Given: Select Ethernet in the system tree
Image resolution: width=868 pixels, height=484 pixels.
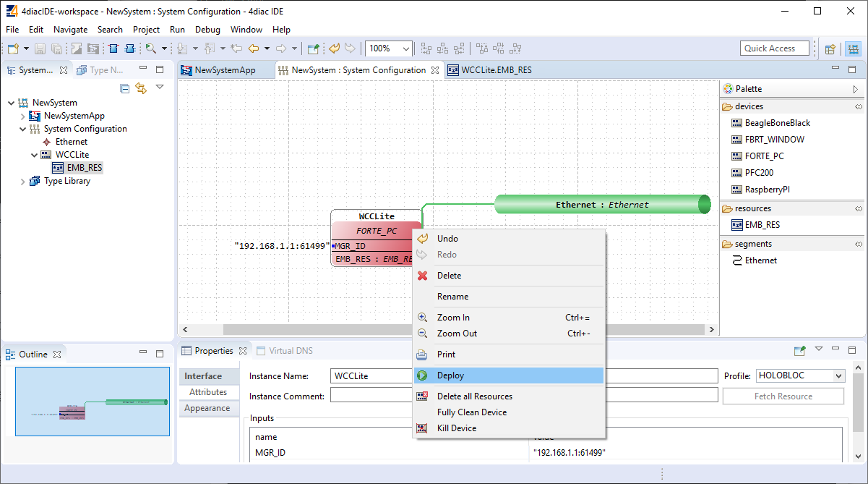Looking at the screenshot, I should click(x=71, y=142).
